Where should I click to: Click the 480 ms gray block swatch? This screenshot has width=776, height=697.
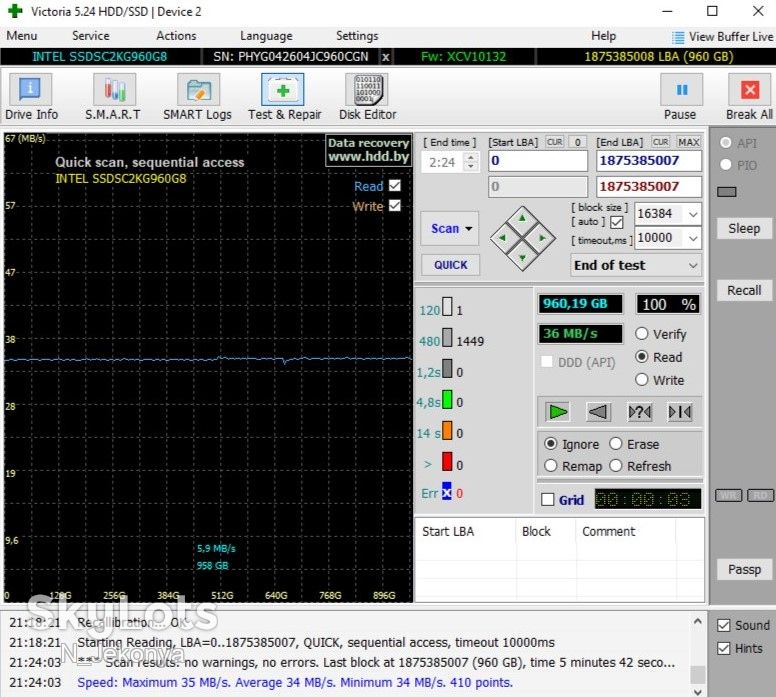tap(447, 338)
